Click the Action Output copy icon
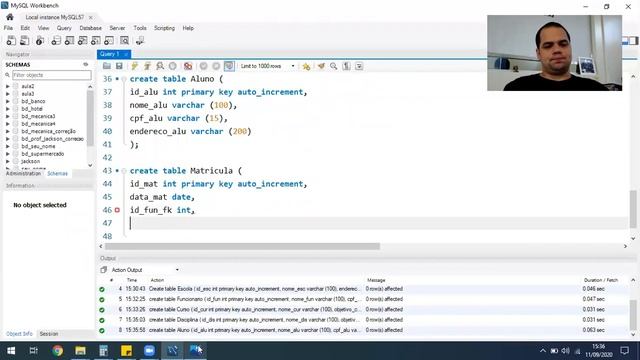640x360 pixels. [x=104, y=270]
